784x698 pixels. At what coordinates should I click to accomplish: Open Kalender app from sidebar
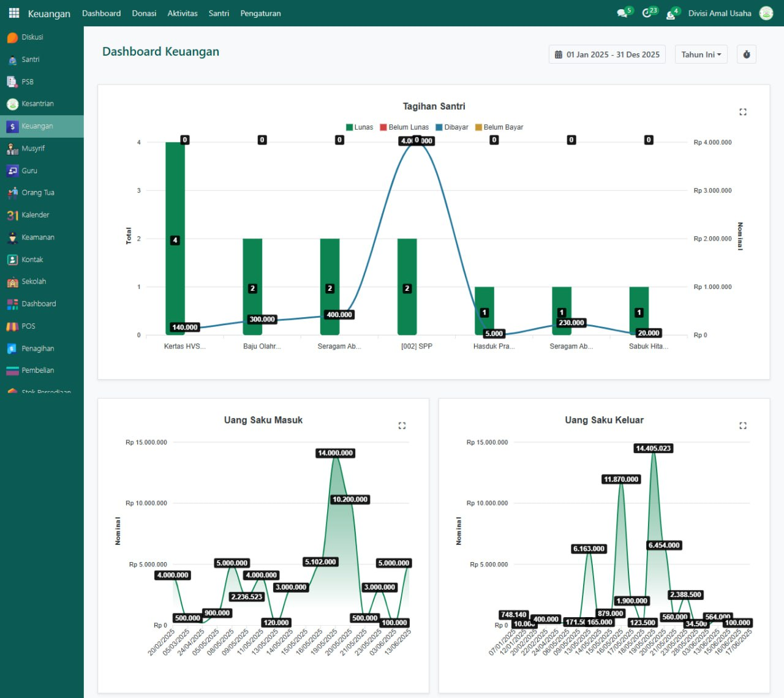pyautogui.click(x=35, y=215)
